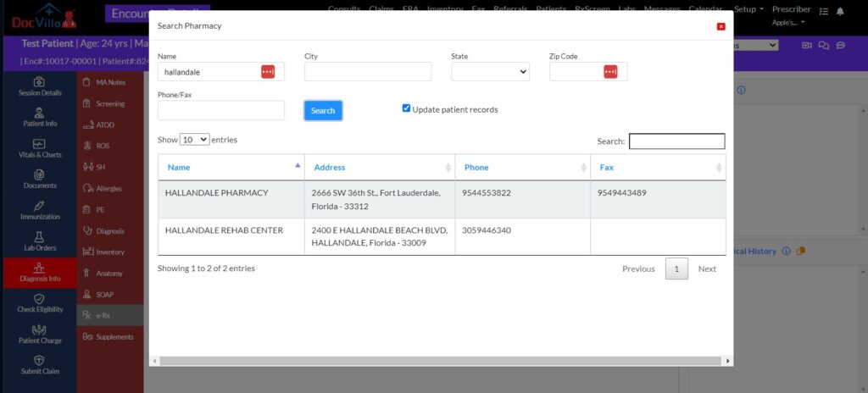Screen dimensions: 868x393
Task: Open the Diagnosis submenu item
Action: [x=109, y=231]
